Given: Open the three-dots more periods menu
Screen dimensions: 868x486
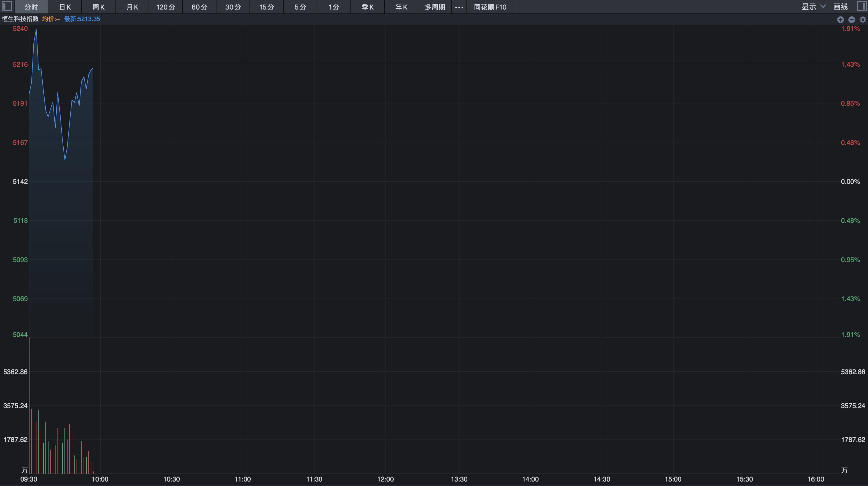Looking at the screenshot, I should [459, 7].
